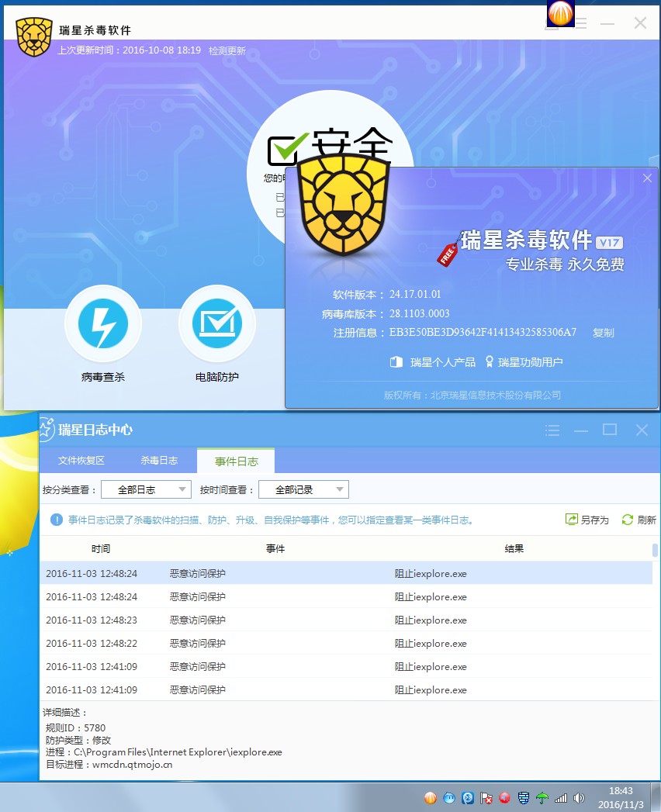
Task: Select the log row at 2016-11-03 12:48:23
Action: pyautogui.click(x=346, y=620)
